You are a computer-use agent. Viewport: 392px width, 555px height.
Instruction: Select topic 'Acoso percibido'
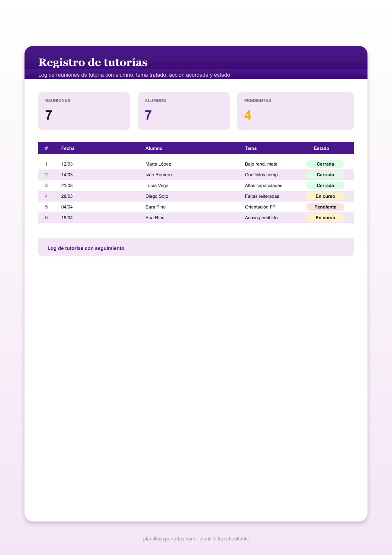(261, 218)
